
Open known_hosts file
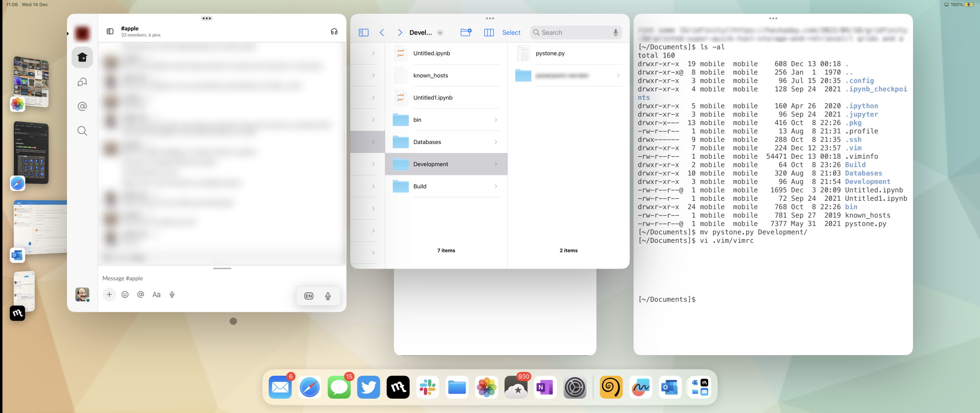(446, 76)
